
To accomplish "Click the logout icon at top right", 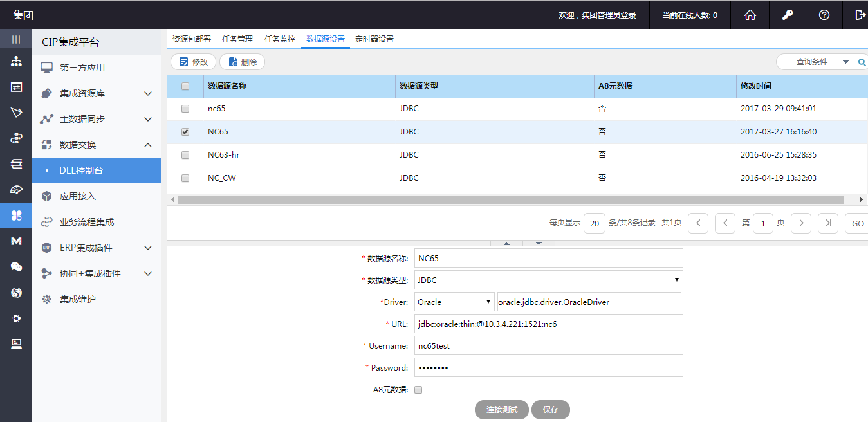I will pyautogui.click(x=860, y=15).
